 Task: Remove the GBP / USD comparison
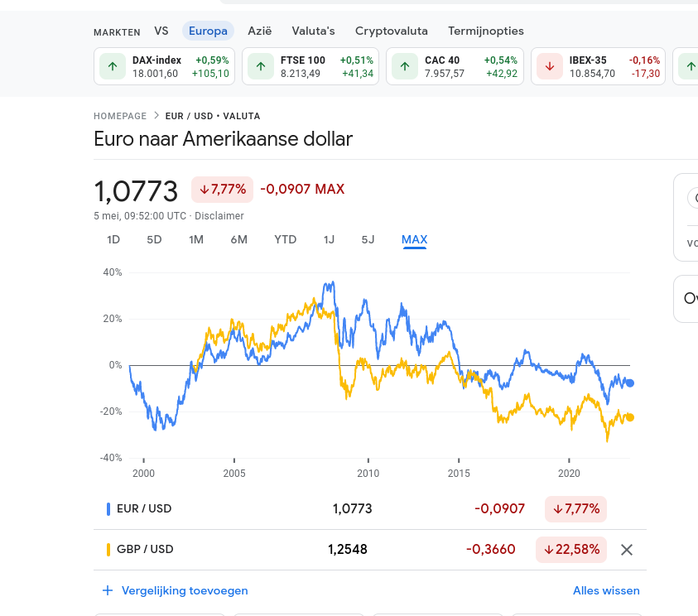coord(627,549)
